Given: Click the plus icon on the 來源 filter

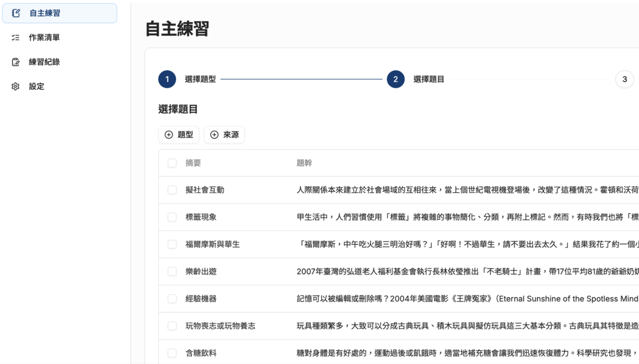Looking at the screenshot, I should tap(214, 135).
